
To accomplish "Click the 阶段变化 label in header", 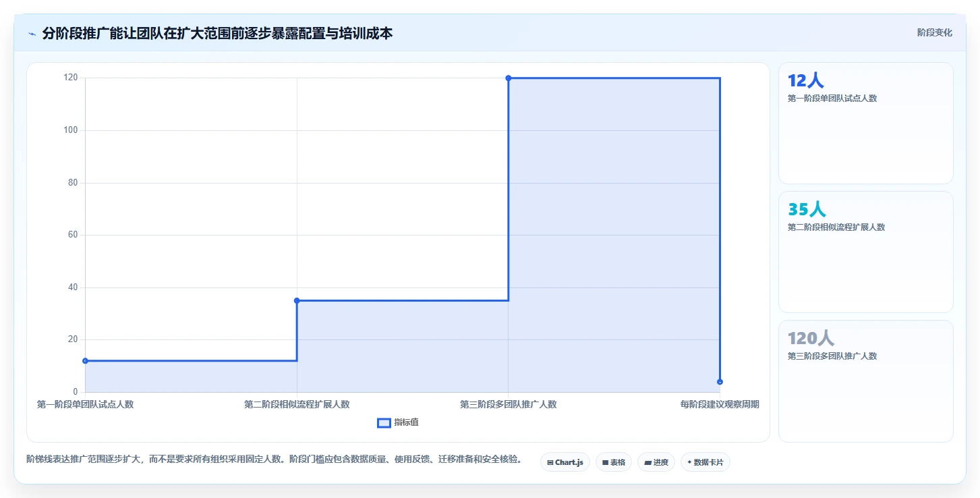I will [x=934, y=32].
